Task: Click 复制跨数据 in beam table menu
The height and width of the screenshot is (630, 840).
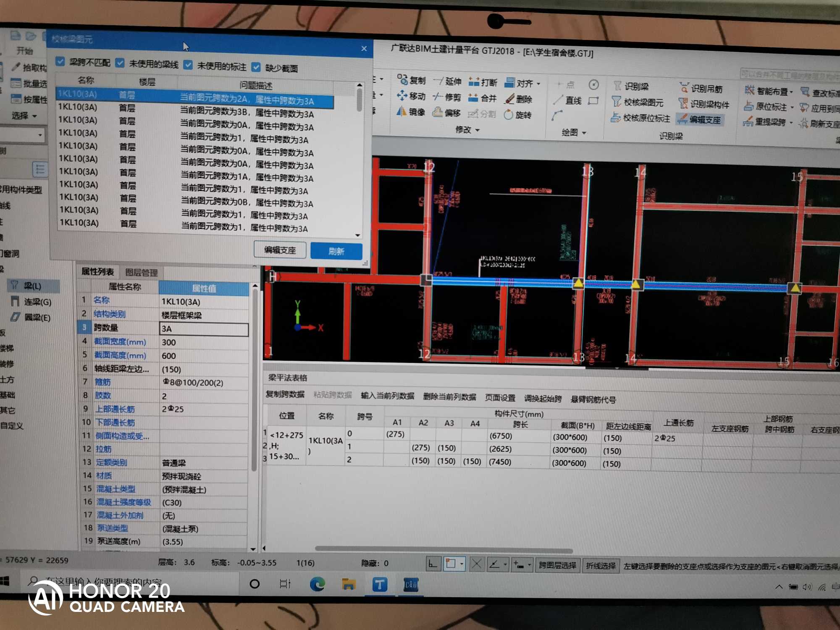Action: (x=285, y=394)
